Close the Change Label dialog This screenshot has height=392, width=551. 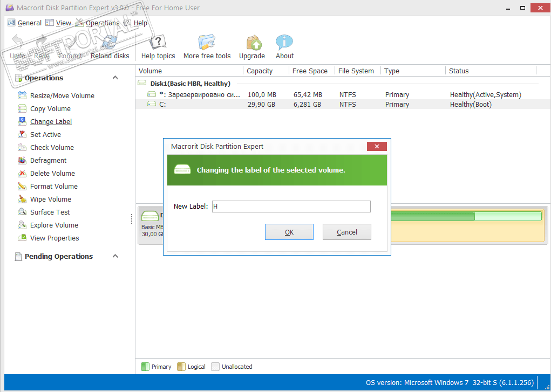coord(377,147)
